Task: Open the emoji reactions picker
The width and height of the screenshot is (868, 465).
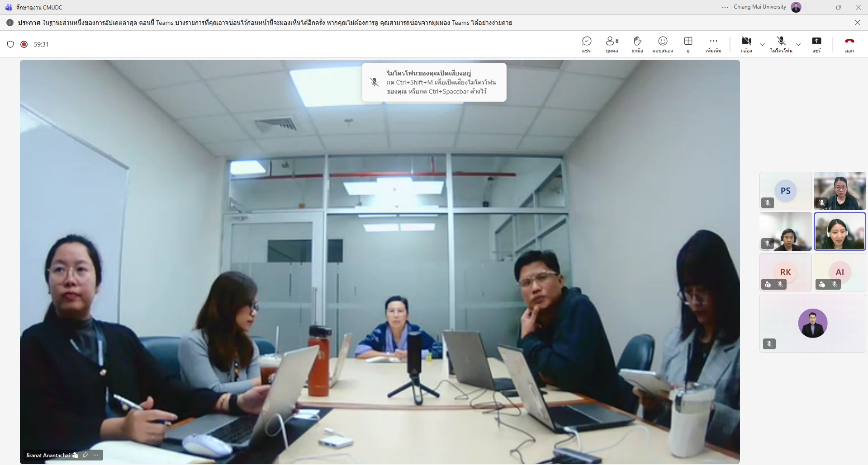Action: click(662, 44)
